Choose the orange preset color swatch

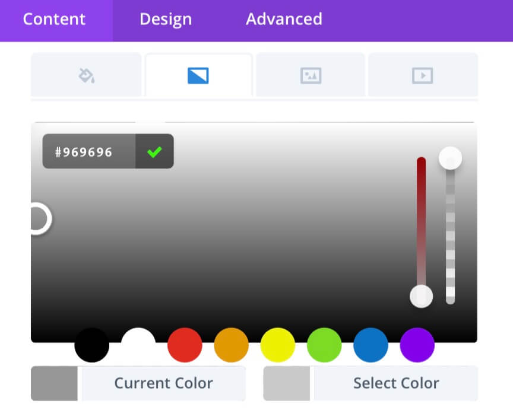coord(232,345)
